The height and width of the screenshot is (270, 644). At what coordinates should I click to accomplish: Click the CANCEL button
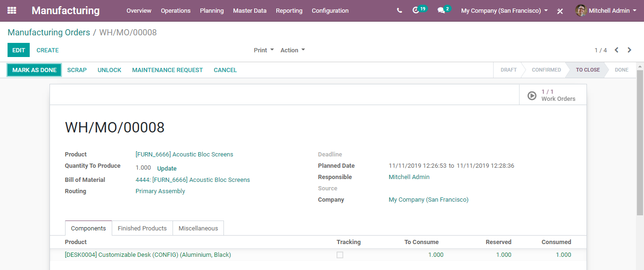225,70
